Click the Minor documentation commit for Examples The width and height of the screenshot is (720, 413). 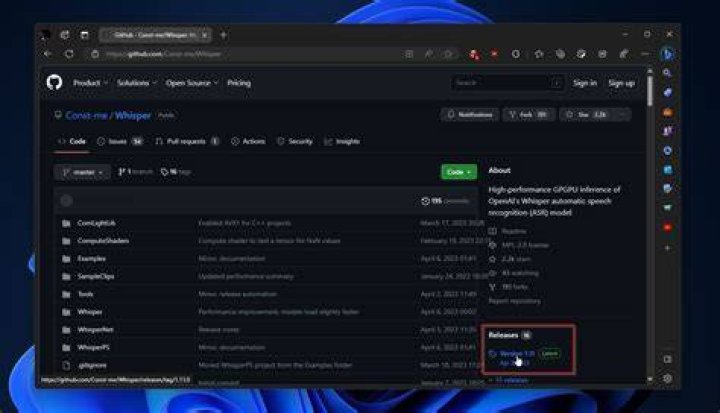coord(231,259)
